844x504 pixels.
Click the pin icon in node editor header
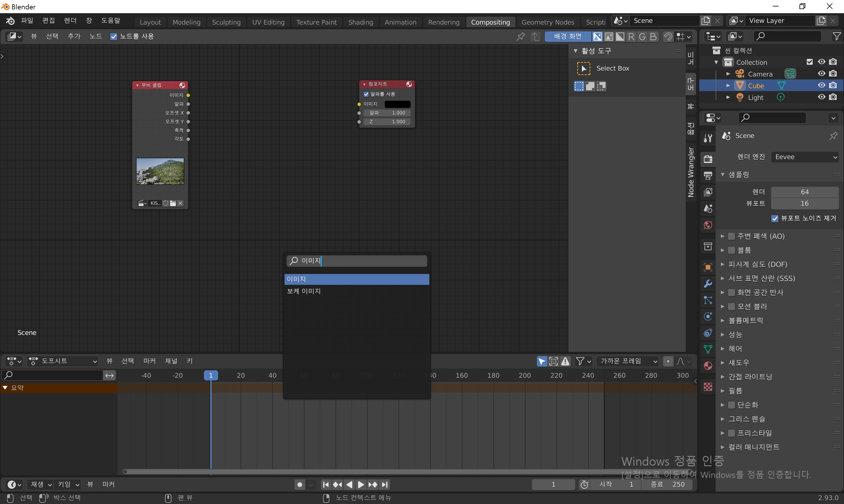(520, 37)
